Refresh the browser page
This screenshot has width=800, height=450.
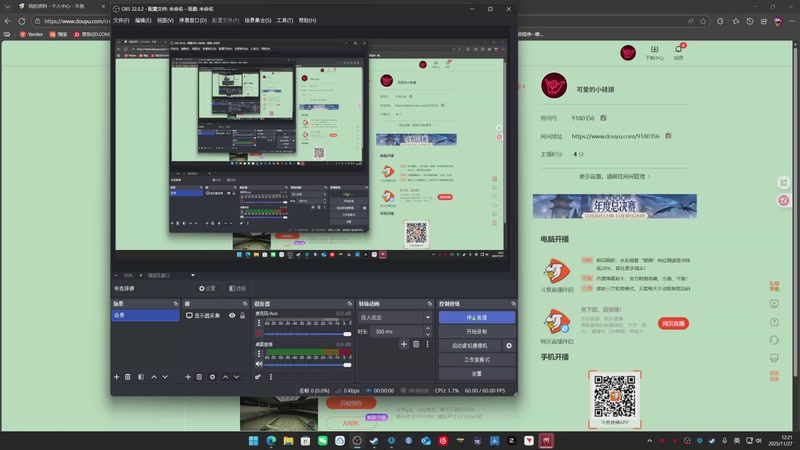tap(21, 21)
